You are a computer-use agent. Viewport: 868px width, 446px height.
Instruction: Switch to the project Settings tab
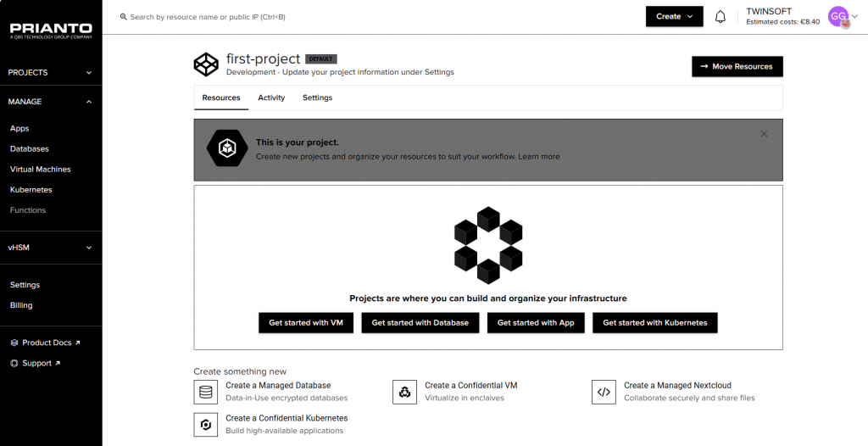pos(317,98)
